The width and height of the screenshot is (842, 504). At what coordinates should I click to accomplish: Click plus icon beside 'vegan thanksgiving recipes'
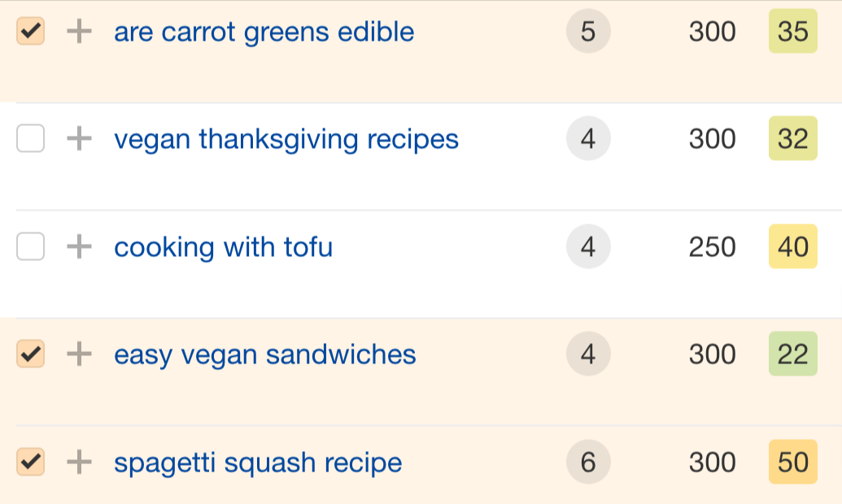(79, 139)
